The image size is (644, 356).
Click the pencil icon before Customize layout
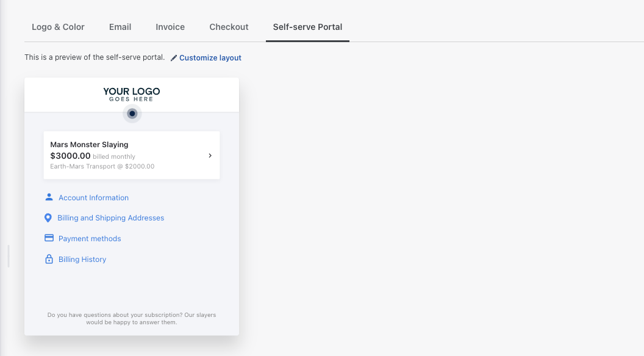click(x=174, y=57)
